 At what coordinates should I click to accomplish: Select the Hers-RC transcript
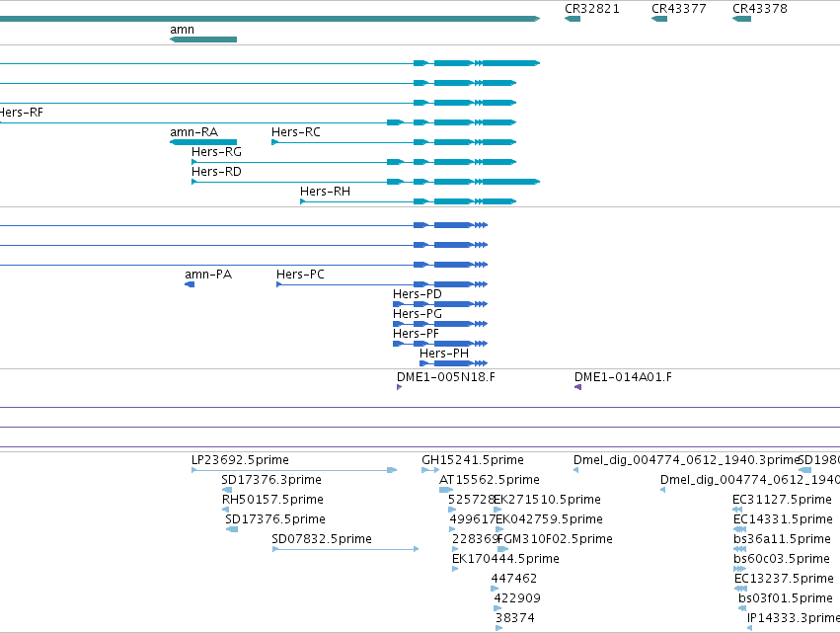(x=394, y=142)
